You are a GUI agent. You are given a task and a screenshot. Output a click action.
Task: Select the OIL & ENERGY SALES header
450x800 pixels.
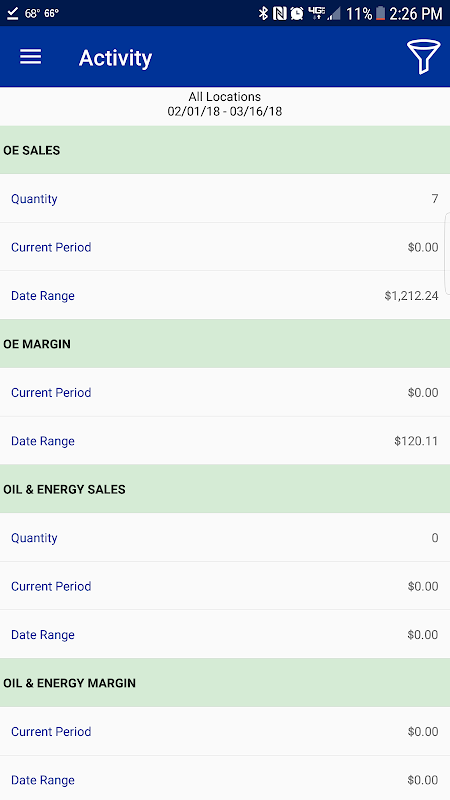pos(225,489)
